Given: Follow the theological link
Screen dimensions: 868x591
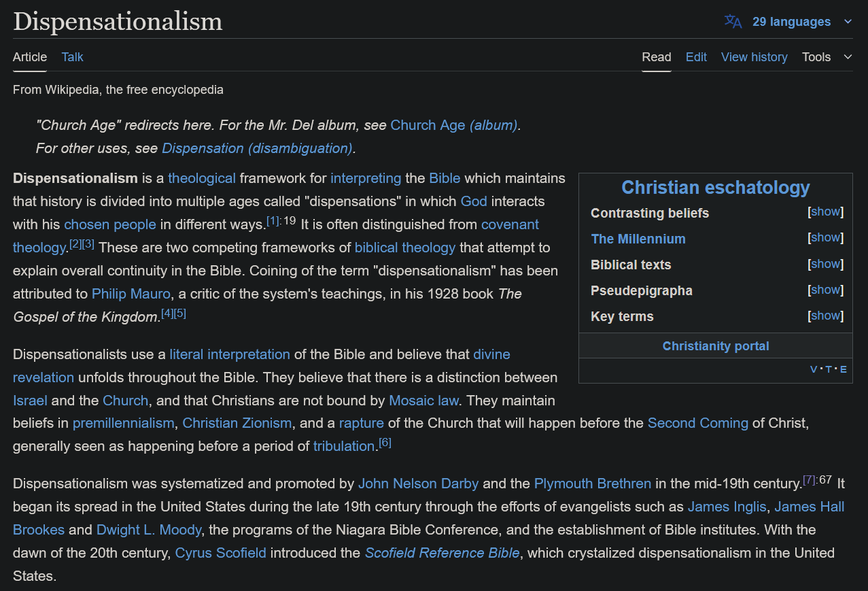Looking at the screenshot, I should click(202, 178).
